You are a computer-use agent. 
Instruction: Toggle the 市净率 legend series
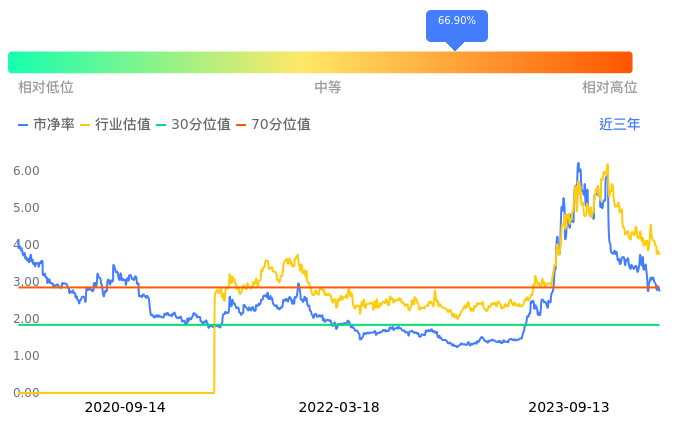tap(46, 125)
